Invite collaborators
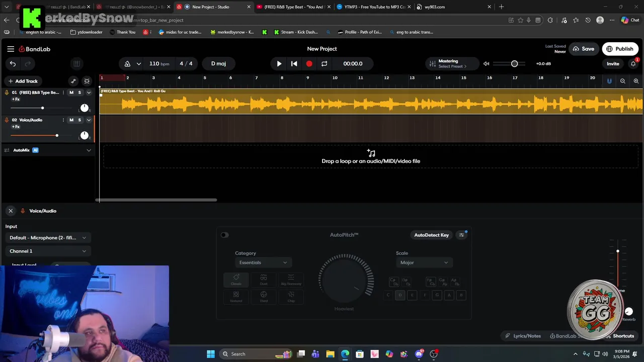Screen dimensions: 644x362 tap(613, 63)
